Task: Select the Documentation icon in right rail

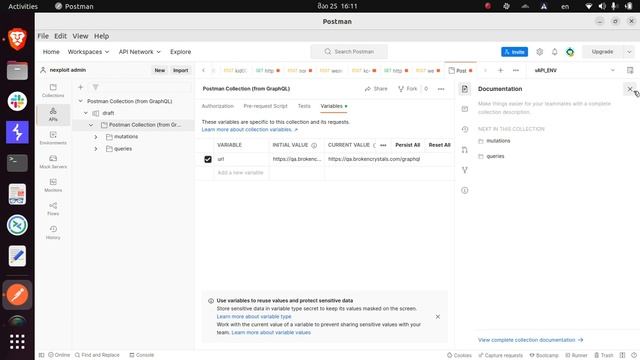Action: [x=464, y=89]
